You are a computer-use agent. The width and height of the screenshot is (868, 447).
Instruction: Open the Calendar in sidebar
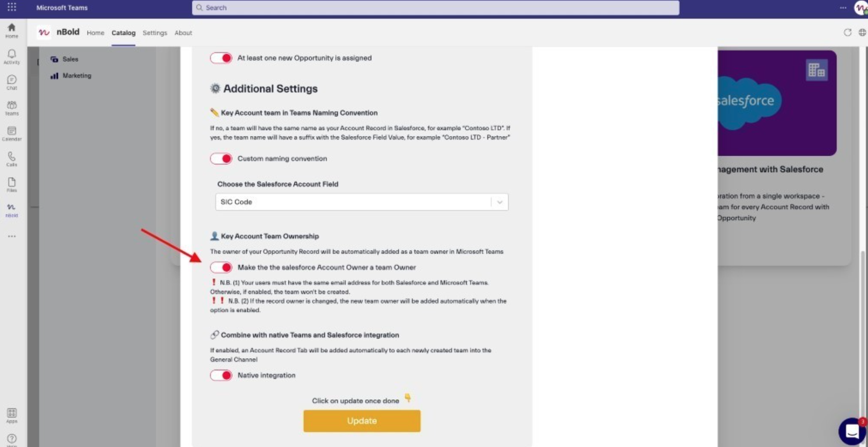click(x=11, y=133)
